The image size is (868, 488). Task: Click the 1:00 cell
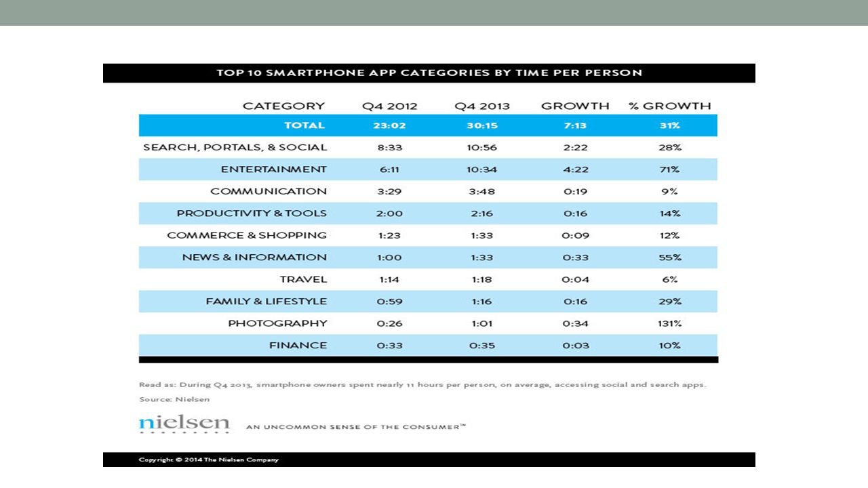coord(389,258)
